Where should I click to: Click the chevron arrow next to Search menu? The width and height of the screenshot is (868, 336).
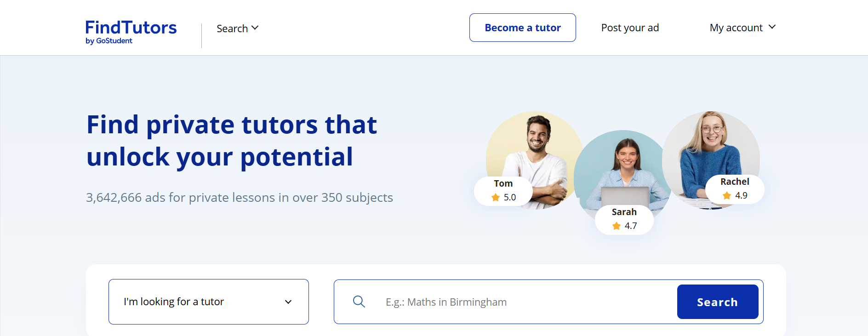pos(255,28)
